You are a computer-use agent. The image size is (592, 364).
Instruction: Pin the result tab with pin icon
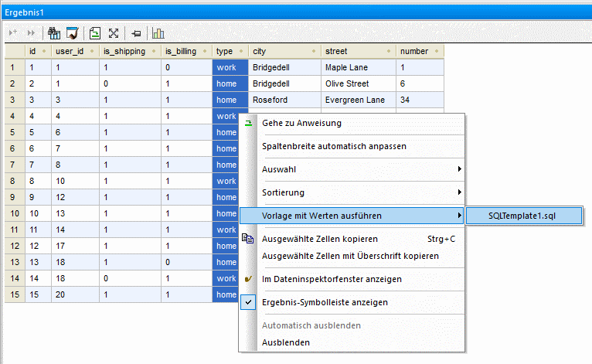[136, 33]
